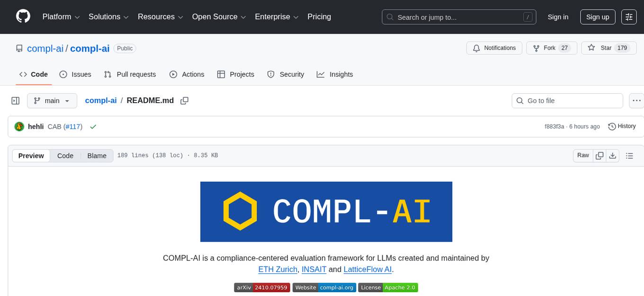Switch to the Blame tab
Image resolution: width=644 pixels, height=296 pixels.
[x=97, y=156]
